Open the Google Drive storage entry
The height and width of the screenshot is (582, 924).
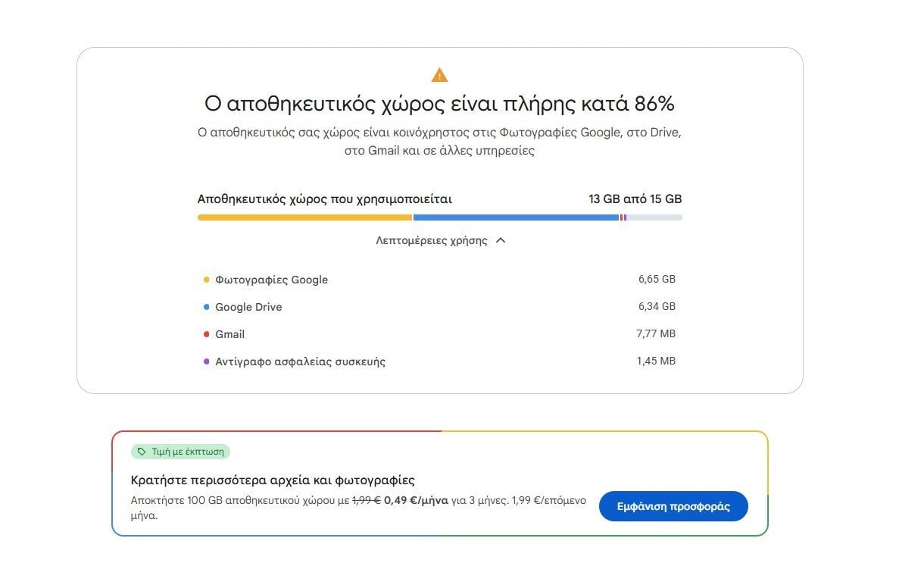pyautogui.click(x=248, y=307)
